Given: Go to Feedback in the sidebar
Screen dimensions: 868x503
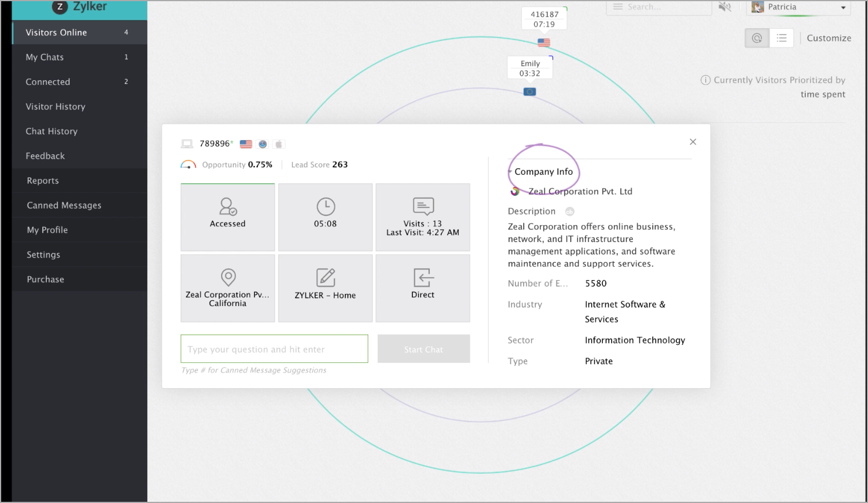Looking at the screenshot, I should pos(80,155).
